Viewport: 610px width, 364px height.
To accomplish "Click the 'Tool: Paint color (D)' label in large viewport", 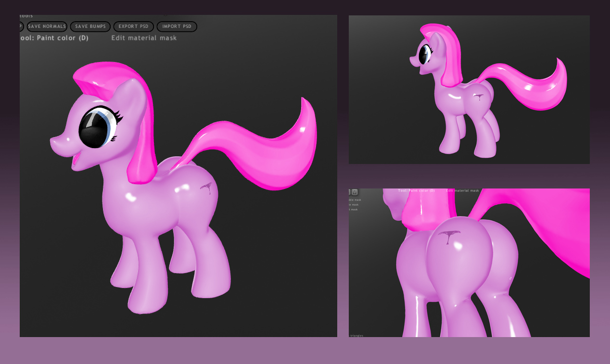I will pyautogui.click(x=54, y=38).
